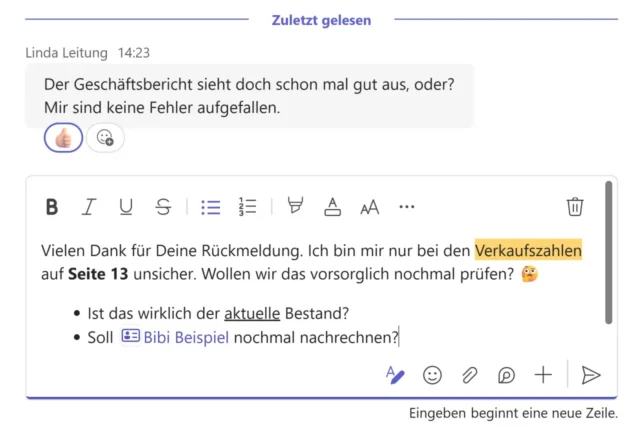Open text highlight color picker
The image size is (640, 432).
[x=295, y=205]
